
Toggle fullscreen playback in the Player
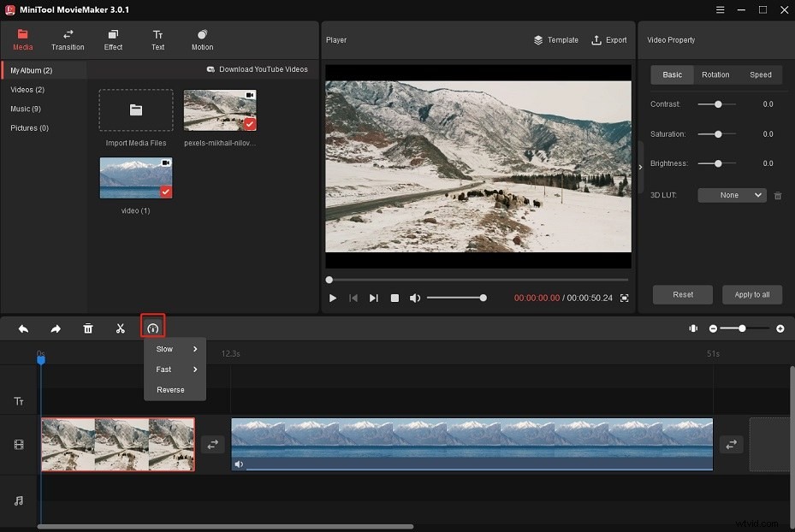click(x=624, y=298)
